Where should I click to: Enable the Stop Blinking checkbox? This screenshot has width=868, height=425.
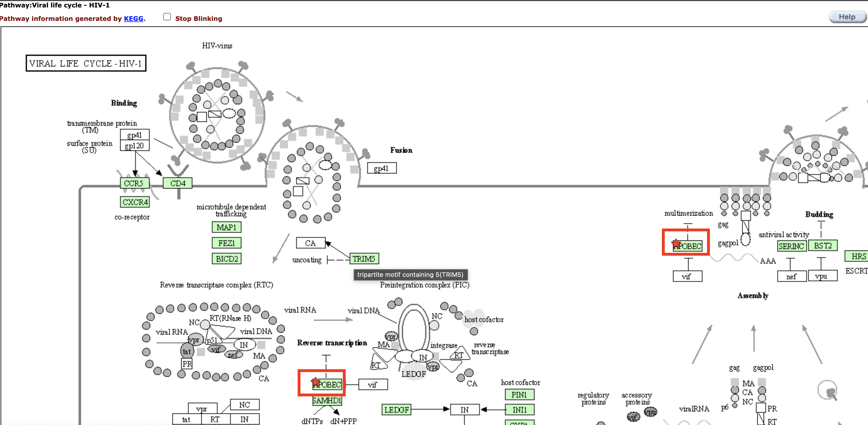167,17
